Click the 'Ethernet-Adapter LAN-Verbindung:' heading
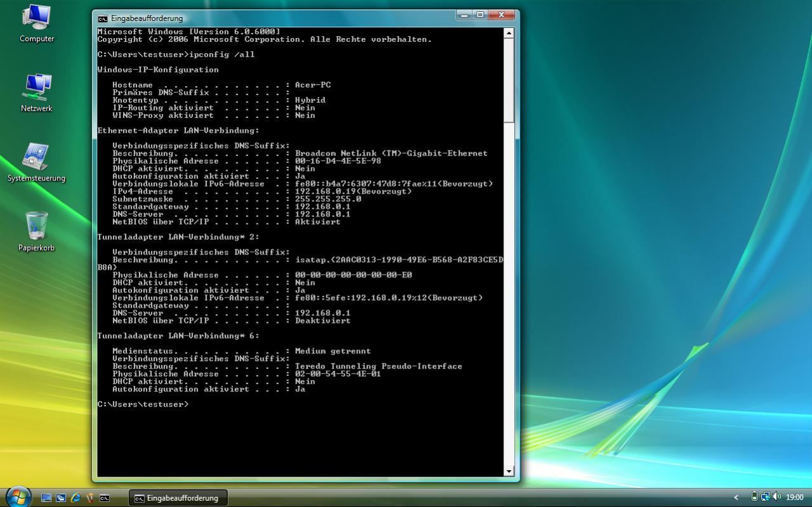 (178, 131)
